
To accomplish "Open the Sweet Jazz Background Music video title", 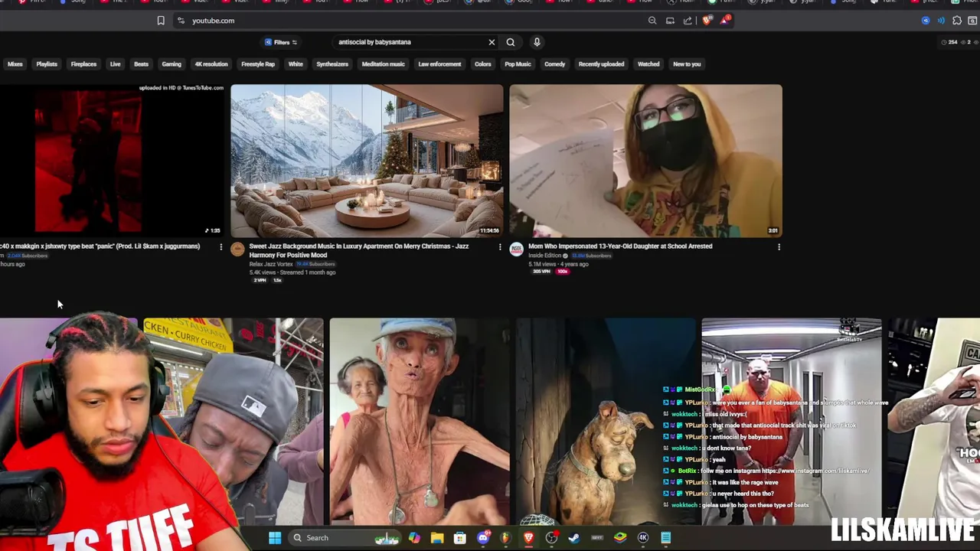I will point(359,250).
